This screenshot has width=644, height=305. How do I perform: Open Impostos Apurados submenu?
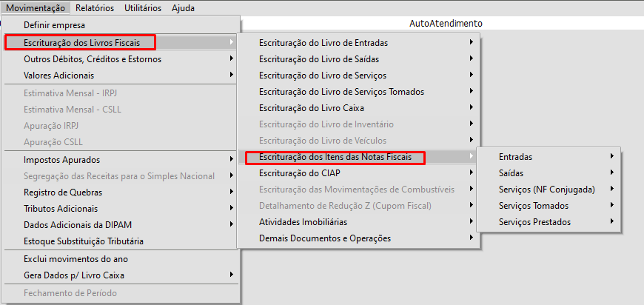coord(62,159)
